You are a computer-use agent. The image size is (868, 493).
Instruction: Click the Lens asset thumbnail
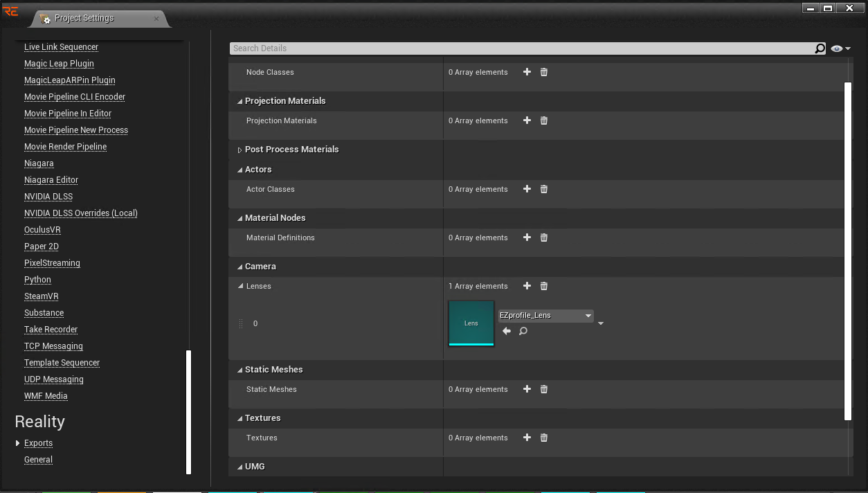(x=471, y=323)
